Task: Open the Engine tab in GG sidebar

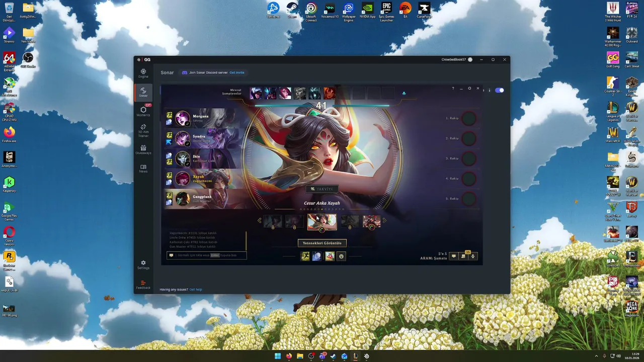Action: click(x=143, y=73)
